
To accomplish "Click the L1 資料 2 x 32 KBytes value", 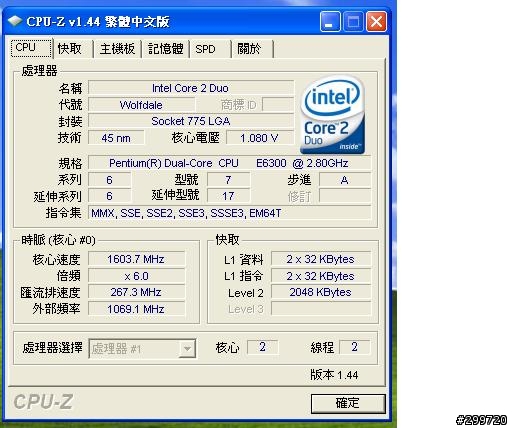I will (x=321, y=259).
